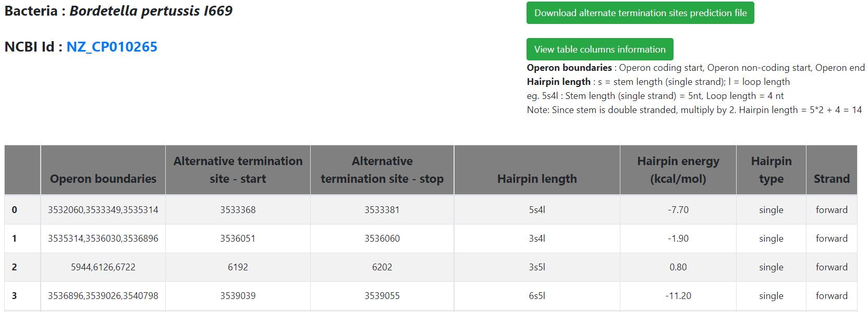868x312 pixels.
Task: Click hairpin length value 6s5l
Action: [x=537, y=296]
